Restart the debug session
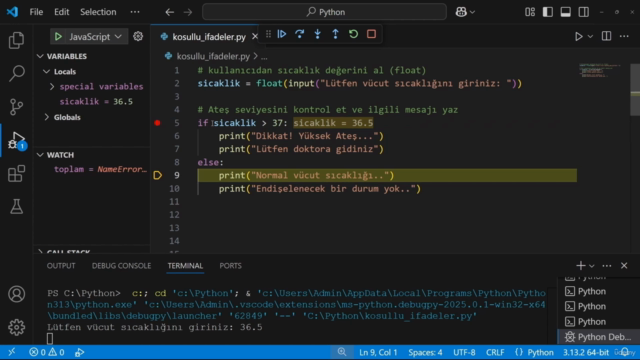 pyautogui.click(x=353, y=34)
